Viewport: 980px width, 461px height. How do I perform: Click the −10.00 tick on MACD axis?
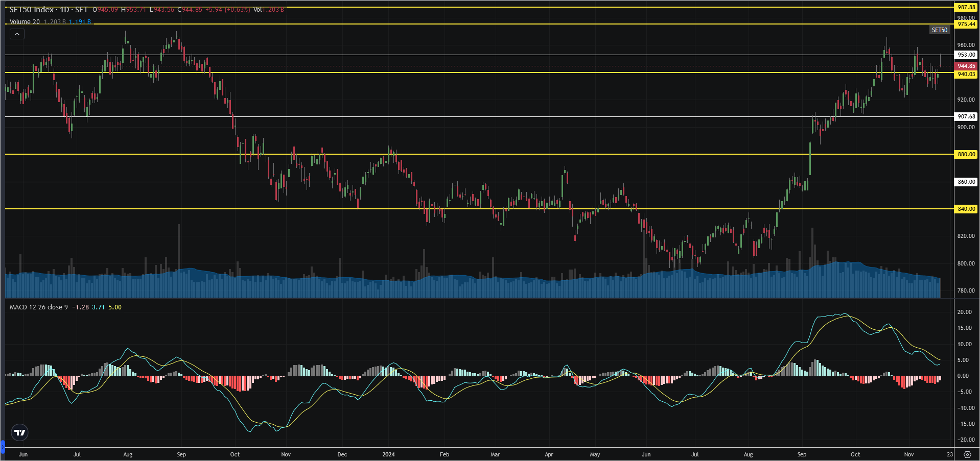965,408
